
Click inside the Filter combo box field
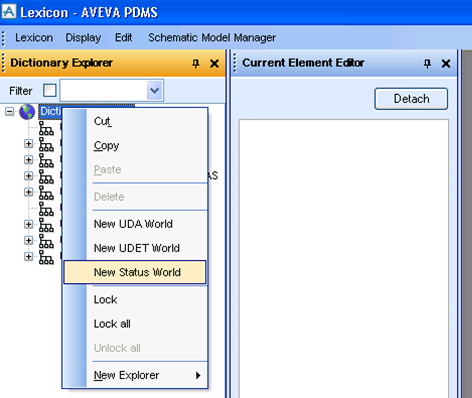coord(103,90)
